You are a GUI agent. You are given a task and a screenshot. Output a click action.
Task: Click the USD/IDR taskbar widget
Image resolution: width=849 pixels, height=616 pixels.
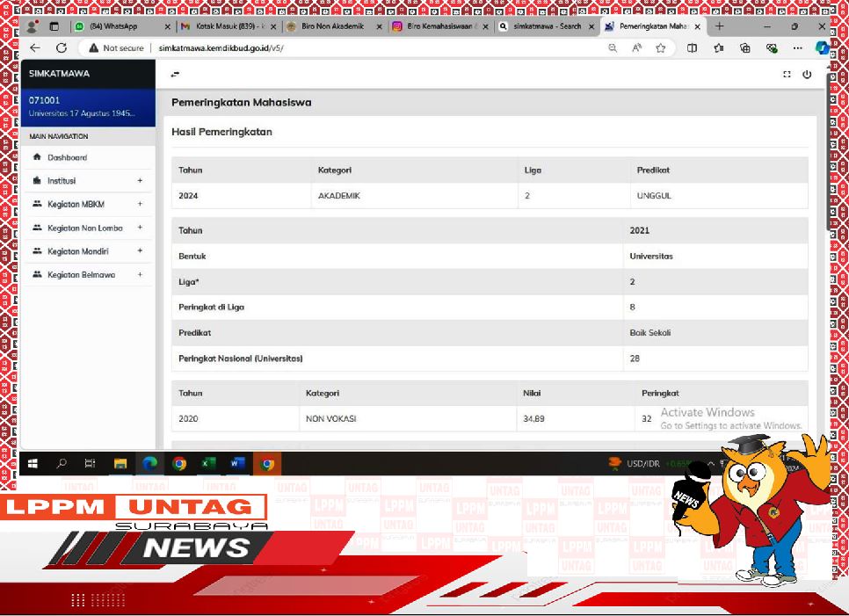[649, 463]
